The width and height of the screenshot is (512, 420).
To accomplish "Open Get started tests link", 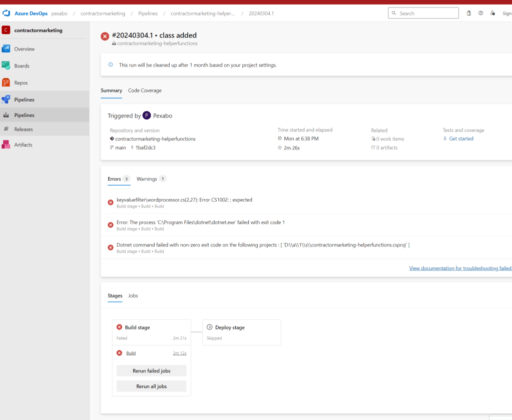I will tap(461, 138).
